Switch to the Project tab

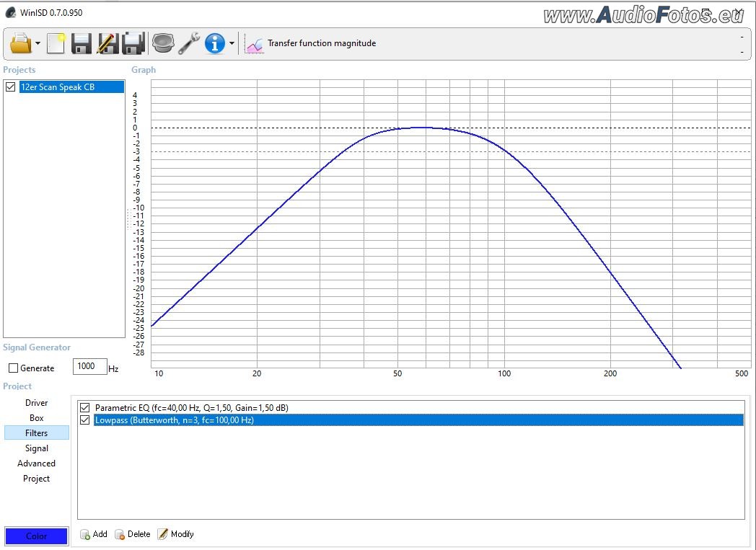point(37,479)
